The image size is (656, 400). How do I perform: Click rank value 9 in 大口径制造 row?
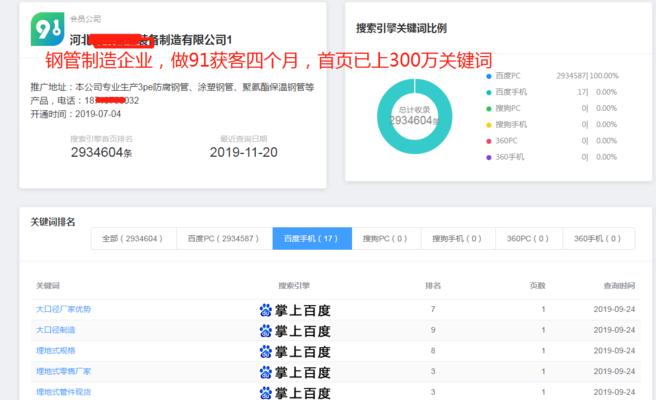(433, 330)
